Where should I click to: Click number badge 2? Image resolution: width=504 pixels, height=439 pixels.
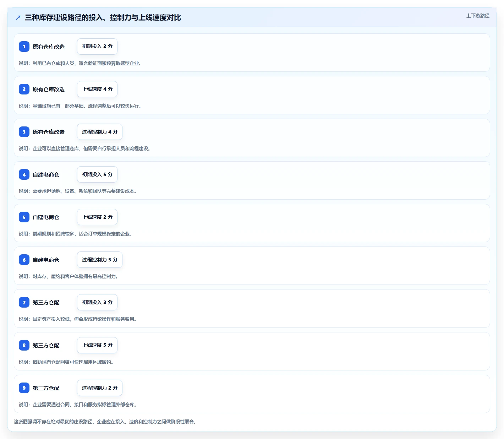(24, 89)
